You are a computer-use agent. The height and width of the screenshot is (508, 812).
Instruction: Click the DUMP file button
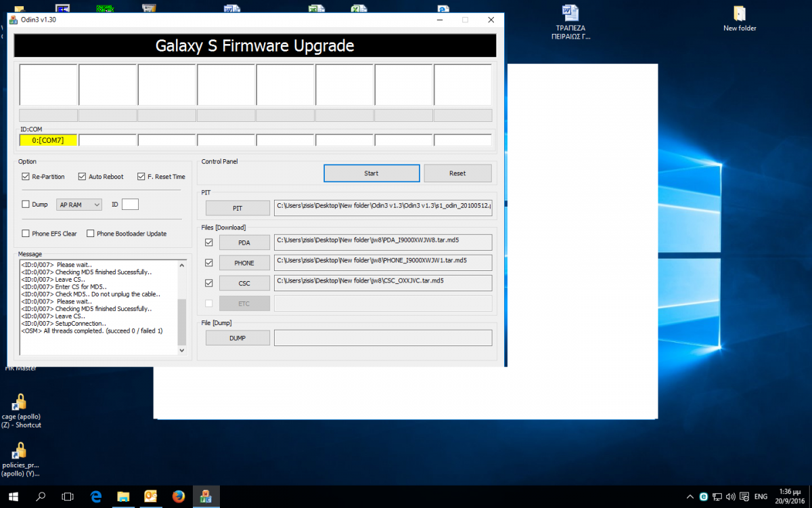tap(238, 338)
